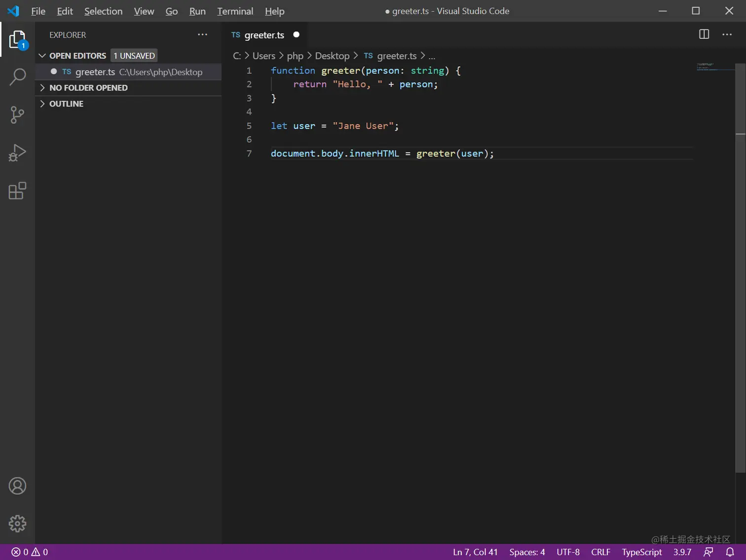Click the VS Code logo icon
Screen dimensions: 746x560
point(13,11)
